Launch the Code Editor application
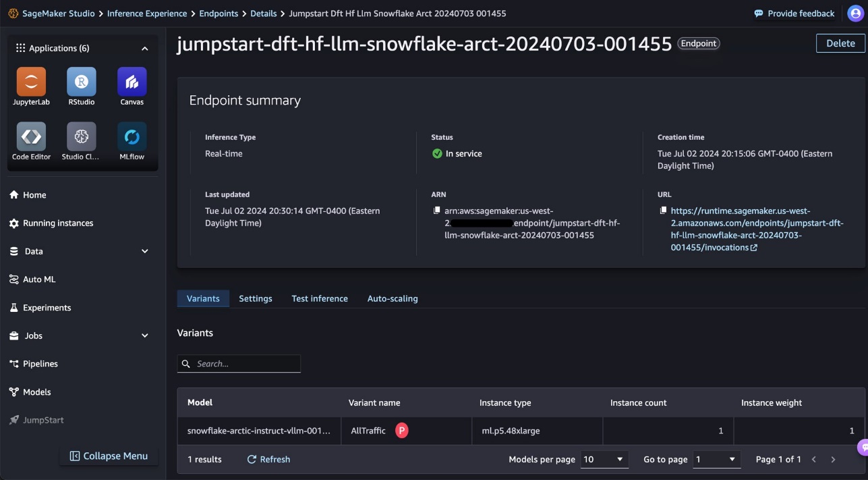The width and height of the screenshot is (868, 480). 31,136
